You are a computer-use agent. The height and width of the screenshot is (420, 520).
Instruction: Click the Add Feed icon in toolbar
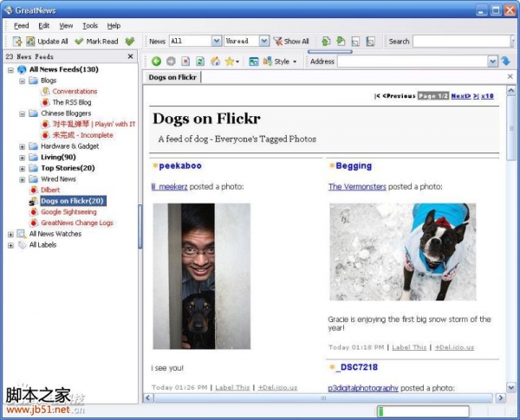[x=17, y=42]
